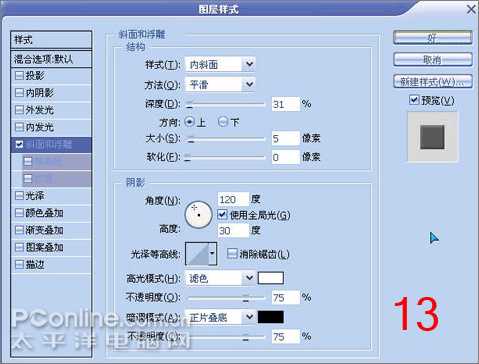
Task: Open the 渐变叠加 gradient overlay row
Action: pyautogui.click(x=51, y=230)
